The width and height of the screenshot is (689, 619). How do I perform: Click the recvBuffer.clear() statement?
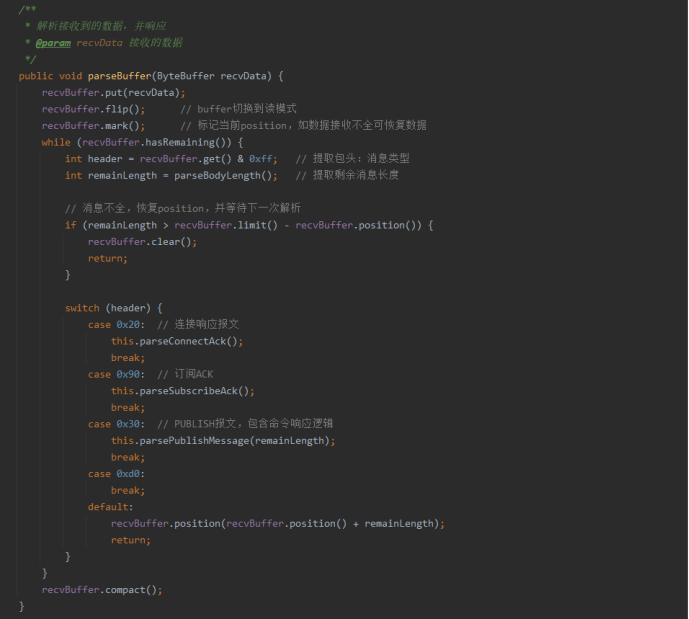click(x=142, y=242)
